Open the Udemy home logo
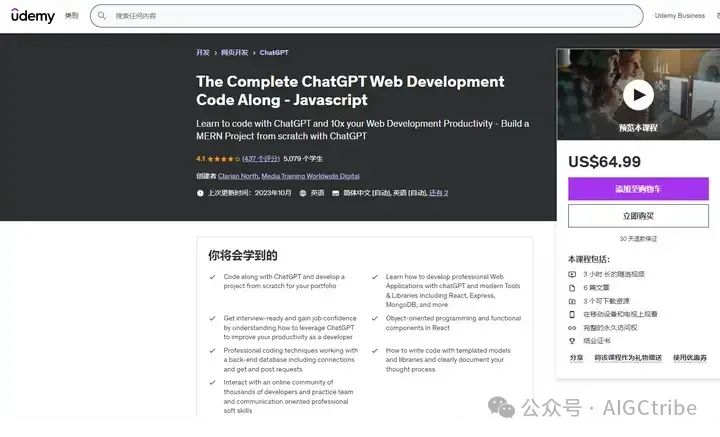The height and width of the screenshot is (437, 720). (x=33, y=16)
